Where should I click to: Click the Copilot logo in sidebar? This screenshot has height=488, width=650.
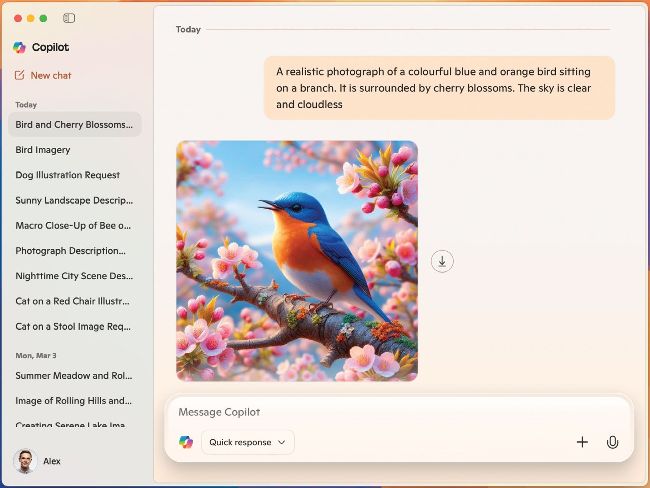20,47
